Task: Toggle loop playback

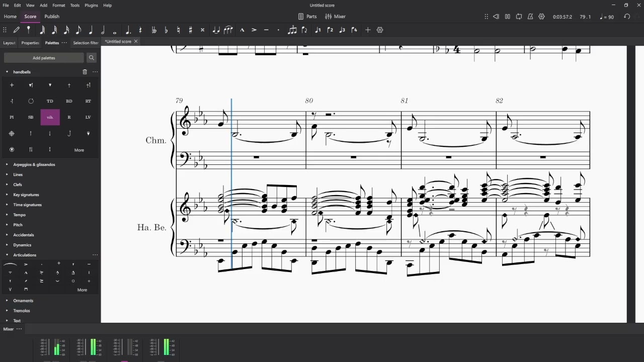Action: click(x=519, y=17)
